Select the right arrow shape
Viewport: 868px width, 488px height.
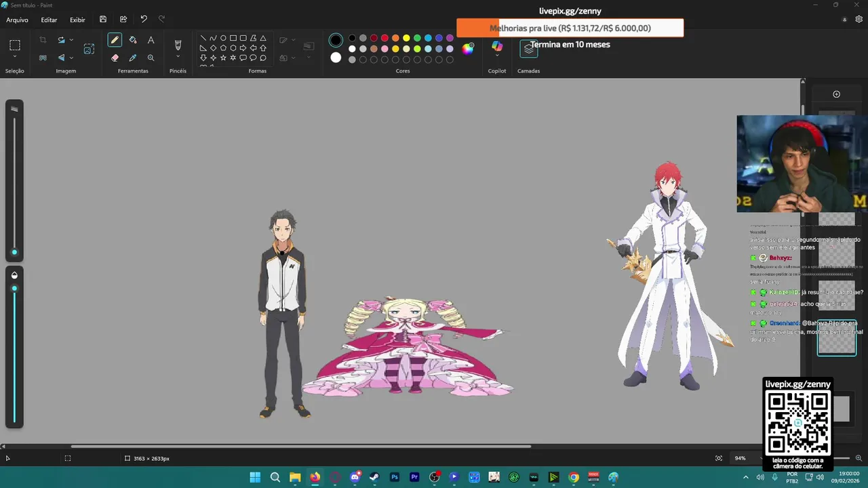pos(243,48)
